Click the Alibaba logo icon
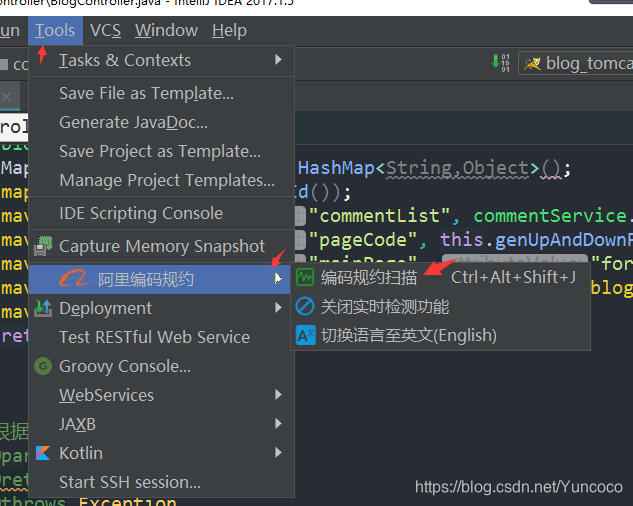This screenshot has height=506, width=633. click(x=74, y=279)
